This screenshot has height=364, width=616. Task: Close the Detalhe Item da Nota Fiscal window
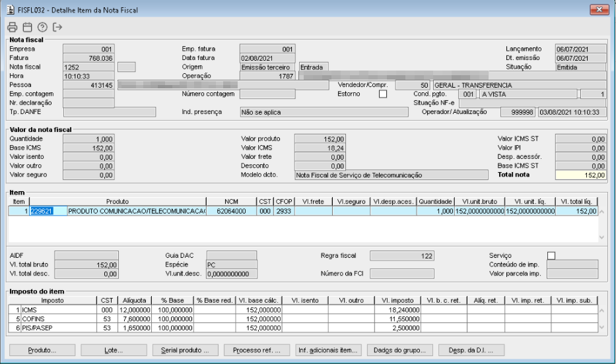(599, 9)
